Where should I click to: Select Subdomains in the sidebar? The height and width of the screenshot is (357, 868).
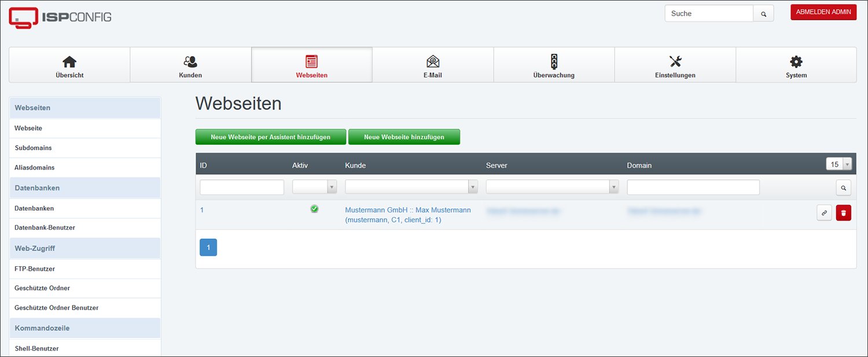(34, 148)
